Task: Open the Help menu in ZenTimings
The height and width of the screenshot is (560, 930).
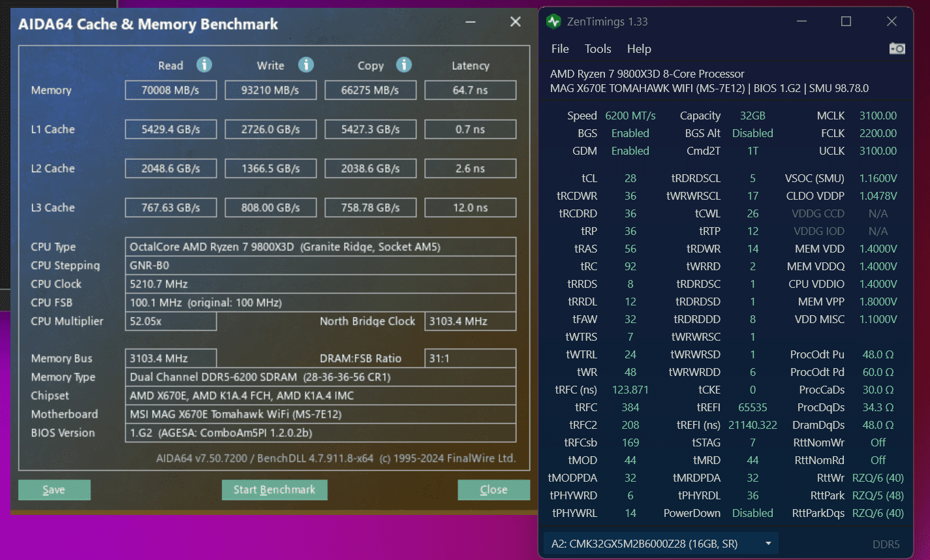Action: [x=639, y=49]
